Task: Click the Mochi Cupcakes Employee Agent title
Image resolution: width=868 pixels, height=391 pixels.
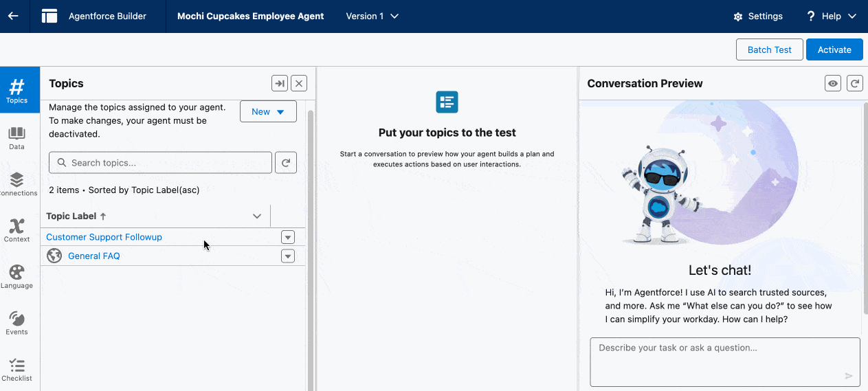Action: [x=251, y=16]
